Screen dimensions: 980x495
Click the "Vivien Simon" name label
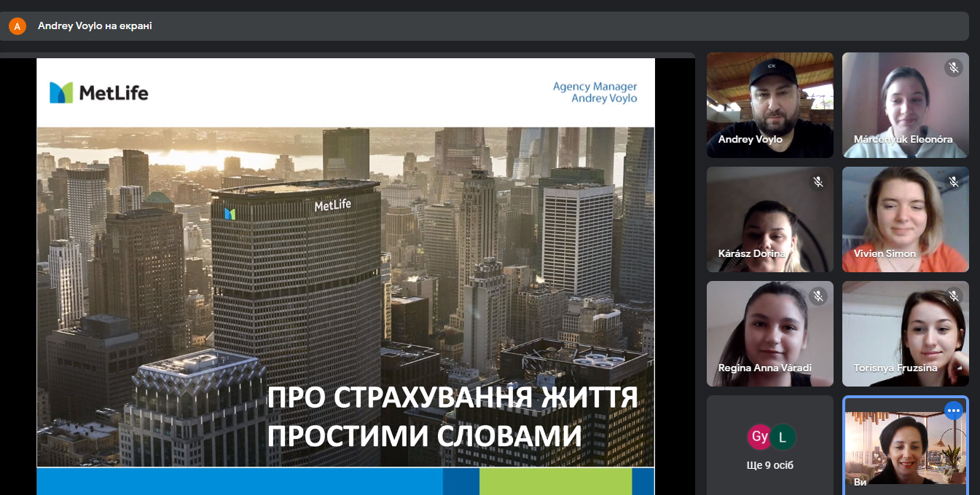[x=885, y=253]
